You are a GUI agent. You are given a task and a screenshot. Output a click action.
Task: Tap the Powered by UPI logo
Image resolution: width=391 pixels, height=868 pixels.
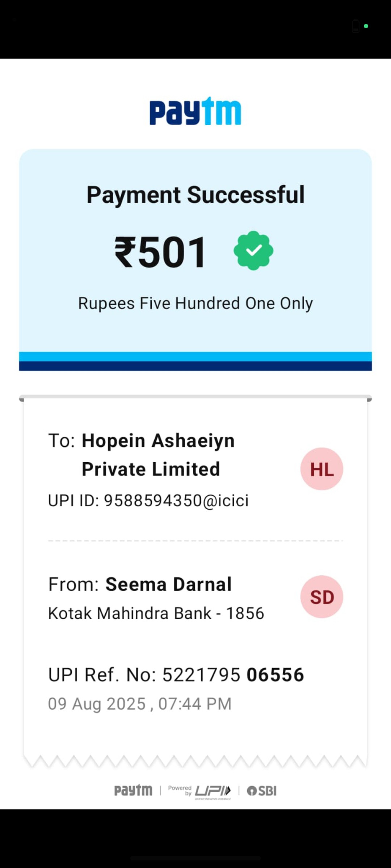click(x=199, y=791)
